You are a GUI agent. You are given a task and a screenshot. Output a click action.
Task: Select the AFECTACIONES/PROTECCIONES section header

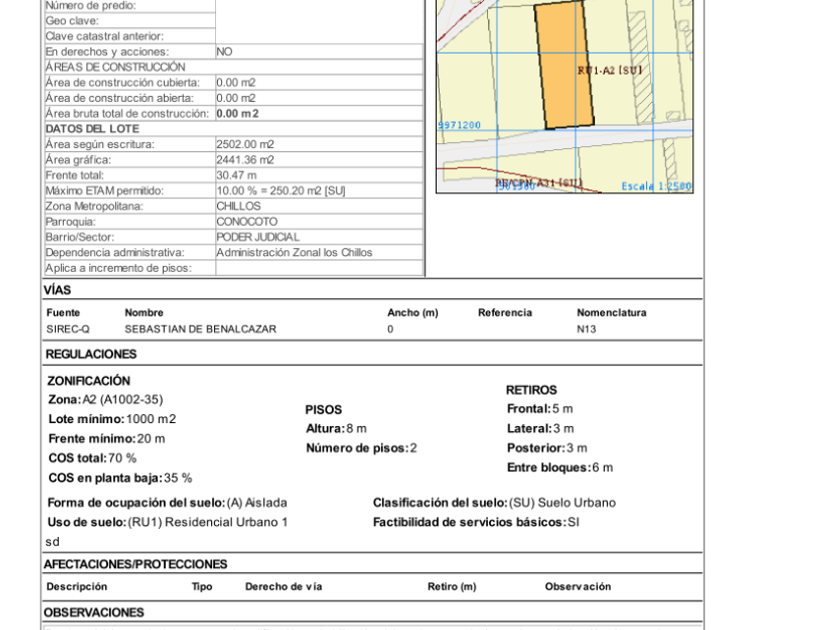137,564
